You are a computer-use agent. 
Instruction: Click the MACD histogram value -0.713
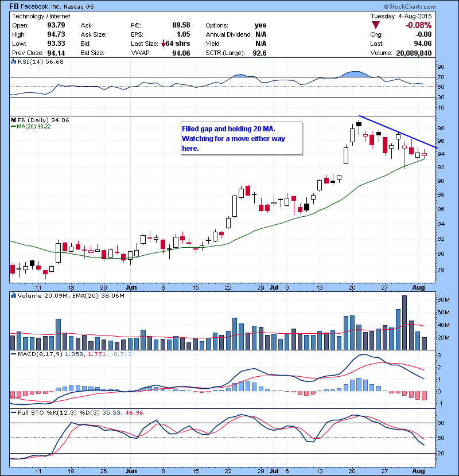[x=121, y=354]
